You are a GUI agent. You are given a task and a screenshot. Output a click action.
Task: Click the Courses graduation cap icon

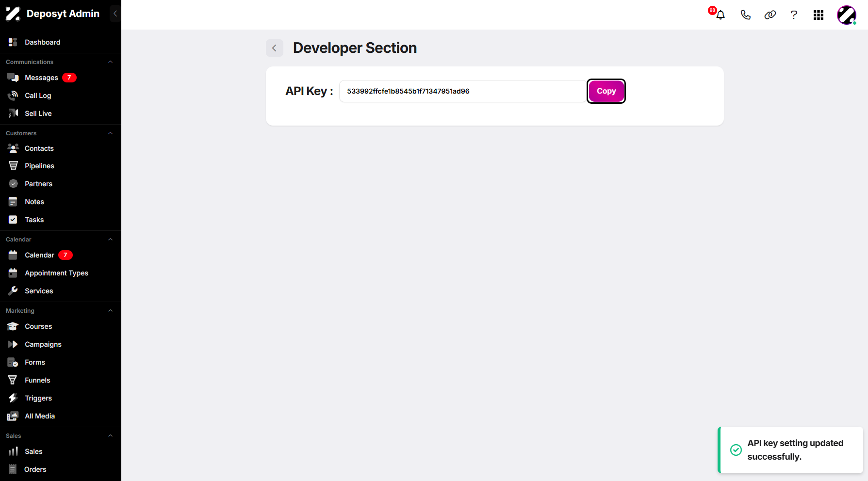pos(13,326)
